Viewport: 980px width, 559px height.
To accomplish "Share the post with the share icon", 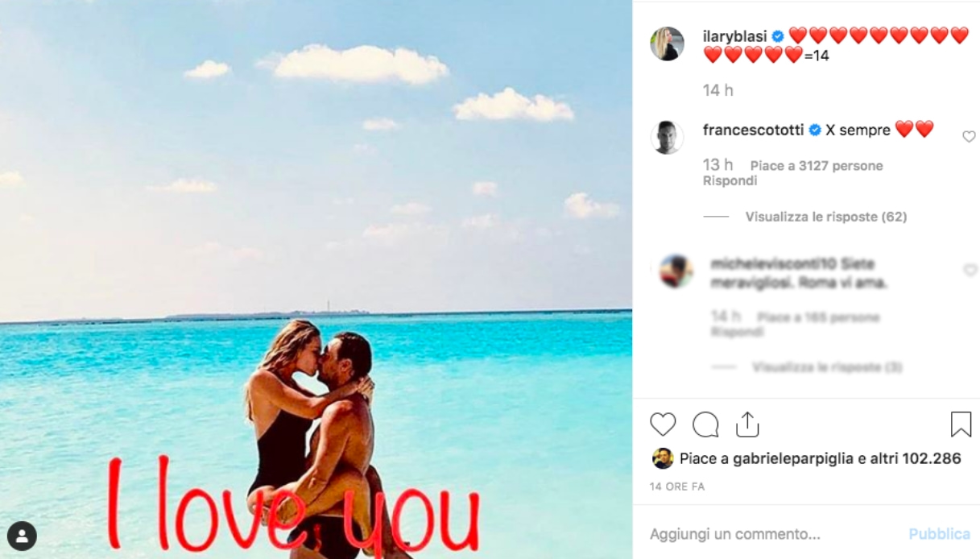I will tap(747, 424).
